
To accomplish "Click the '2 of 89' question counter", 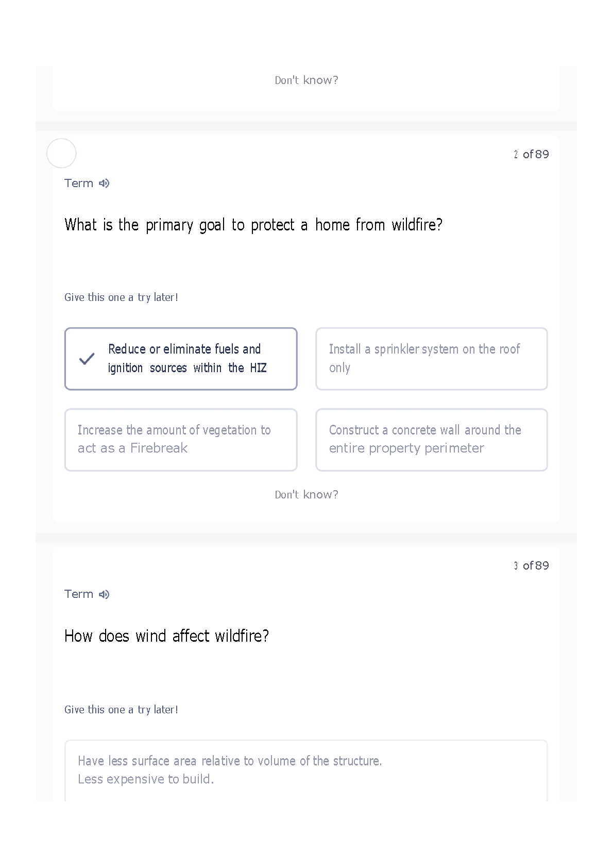I will [x=531, y=154].
